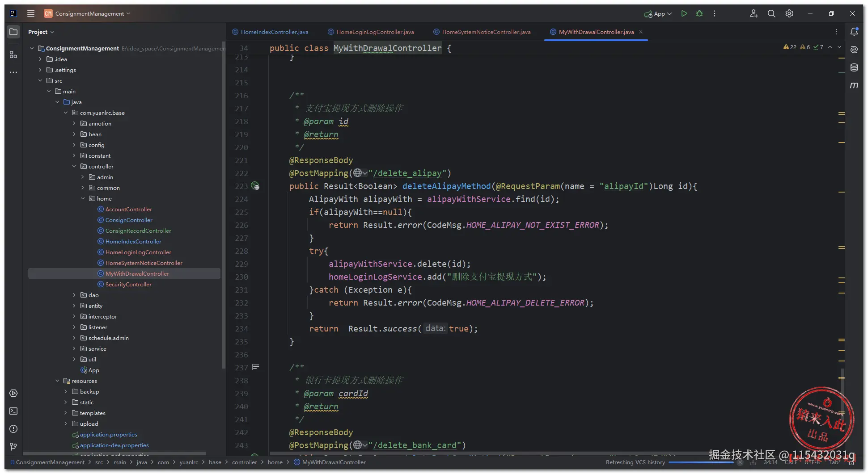Image resolution: width=868 pixels, height=474 pixels.
Task: Open the Notifications bell
Action: coord(854,32)
